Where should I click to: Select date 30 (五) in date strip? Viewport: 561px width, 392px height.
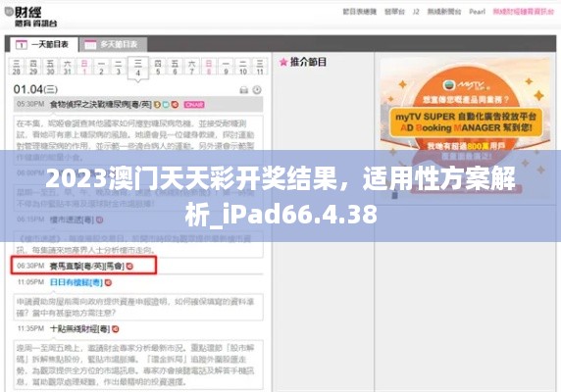click(50, 67)
